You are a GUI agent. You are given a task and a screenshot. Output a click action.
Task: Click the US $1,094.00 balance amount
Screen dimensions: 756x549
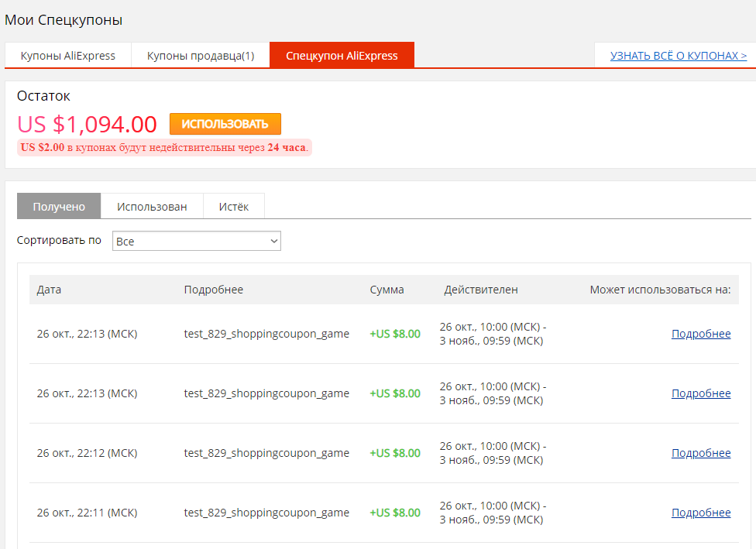pyautogui.click(x=88, y=125)
